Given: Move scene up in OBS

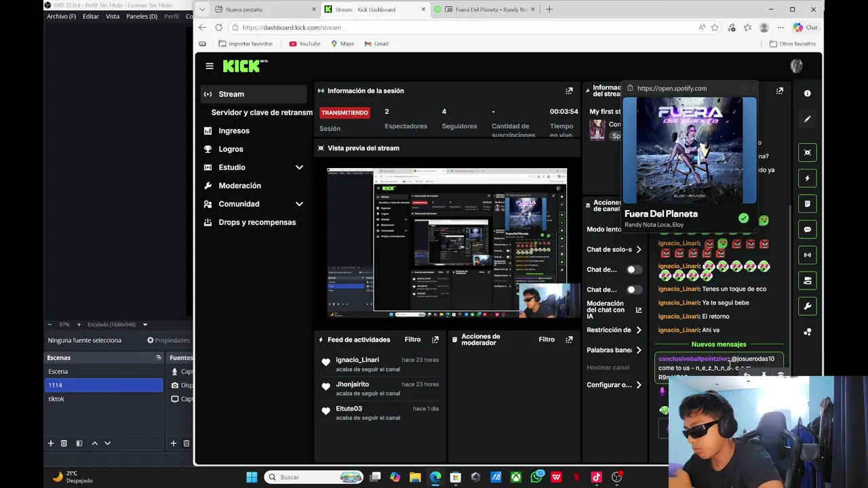Looking at the screenshot, I should point(94,443).
